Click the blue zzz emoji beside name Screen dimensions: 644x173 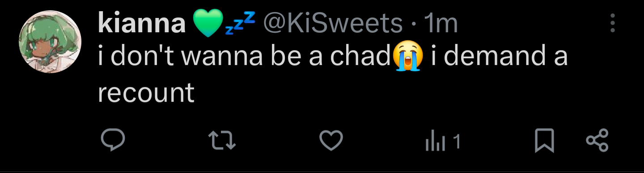click(240, 23)
